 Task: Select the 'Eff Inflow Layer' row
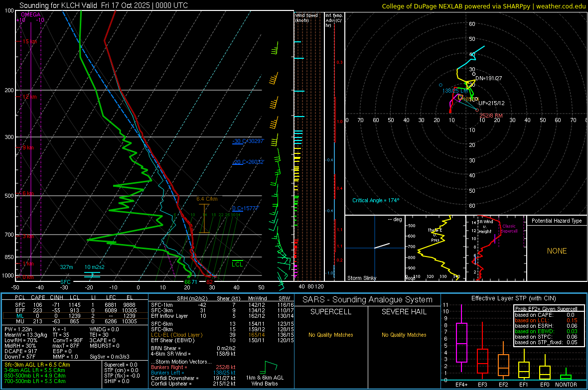pyautogui.click(x=222, y=316)
